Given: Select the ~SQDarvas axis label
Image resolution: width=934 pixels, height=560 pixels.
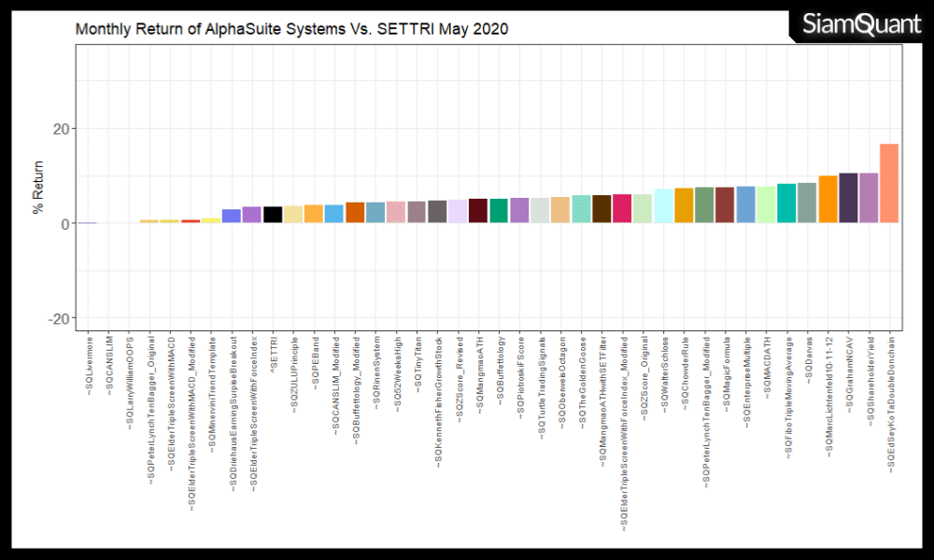Looking at the screenshot, I should [x=808, y=359].
